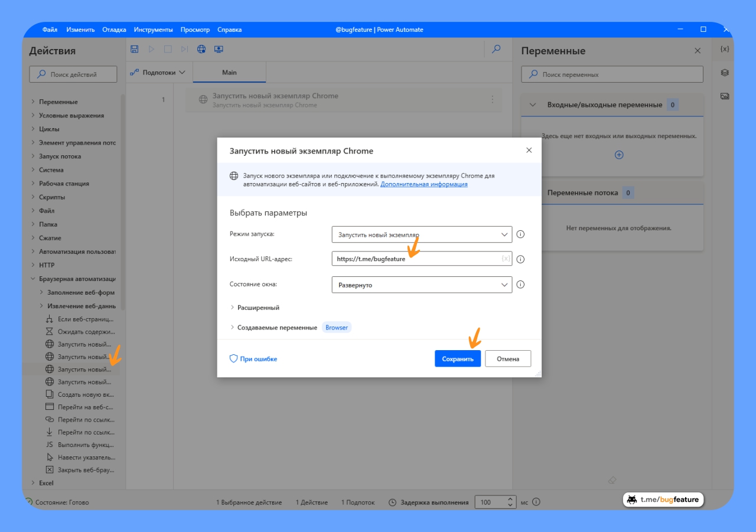
Task: Open the Images icon in right rail
Action: [x=725, y=96]
